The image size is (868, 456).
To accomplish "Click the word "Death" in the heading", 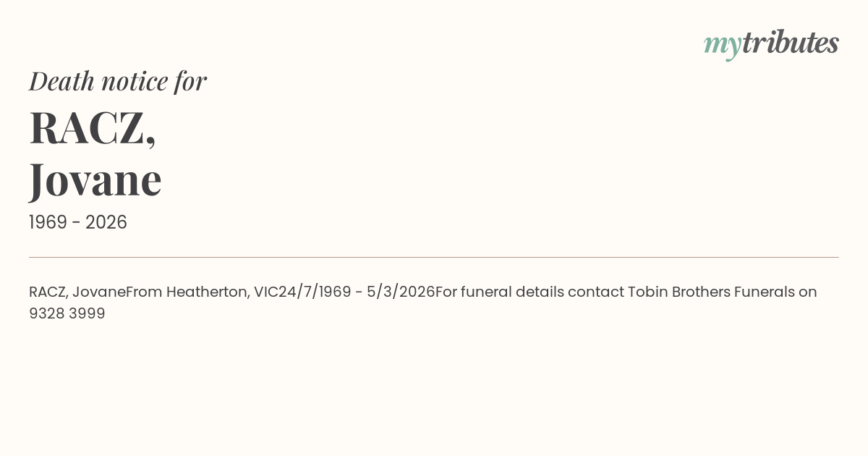I will (x=61, y=81).
